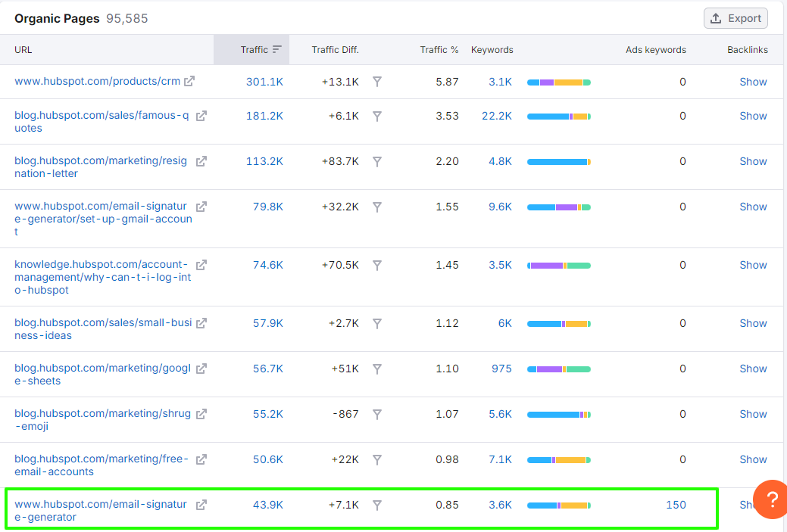Show backlinks for resignation-letter row

[x=753, y=161]
